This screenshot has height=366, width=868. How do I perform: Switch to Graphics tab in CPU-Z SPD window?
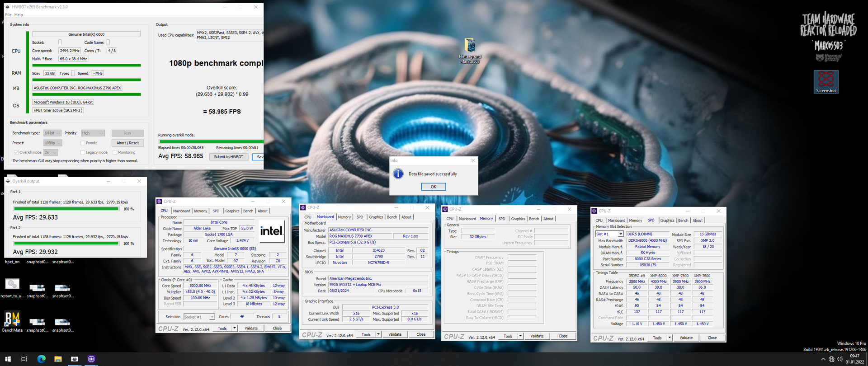coord(667,221)
